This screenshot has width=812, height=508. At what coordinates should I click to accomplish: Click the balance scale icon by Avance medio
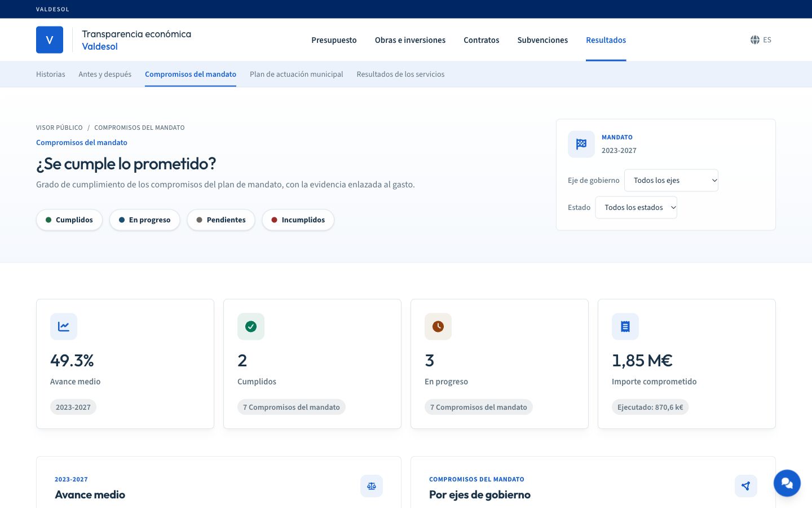point(372,486)
